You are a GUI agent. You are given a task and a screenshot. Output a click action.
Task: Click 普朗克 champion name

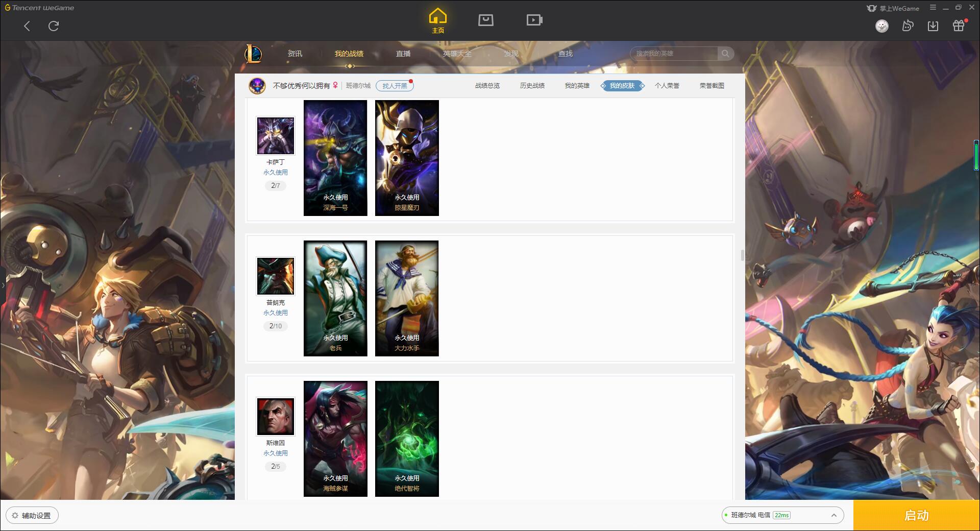pos(276,303)
